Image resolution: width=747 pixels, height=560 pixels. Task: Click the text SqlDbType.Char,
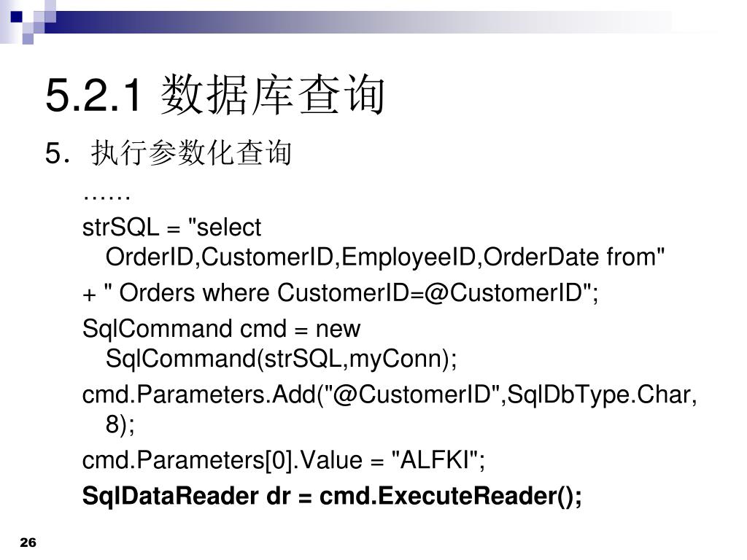[x=602, y=394]
